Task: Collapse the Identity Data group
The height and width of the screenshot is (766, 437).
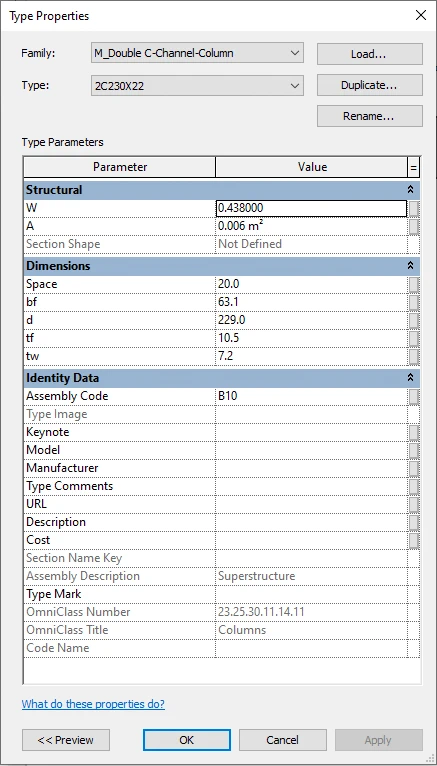Action: click(411, 378)
